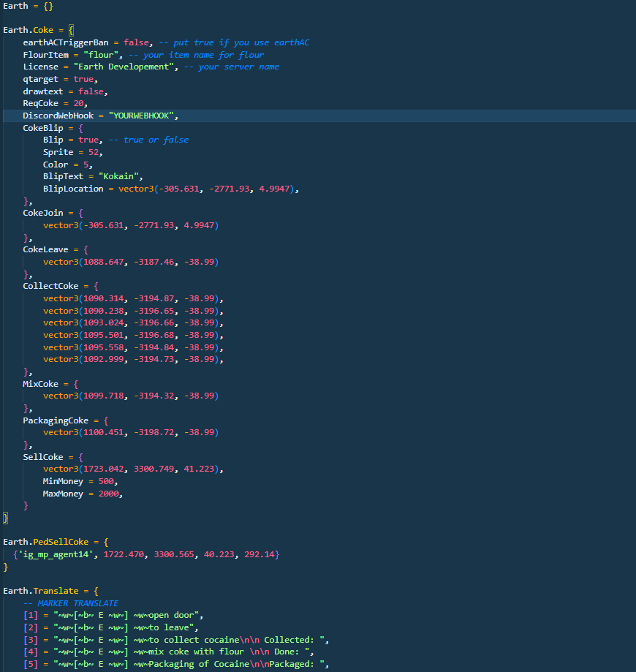Click the PackagingCoke key name
Image resolution: width=636 pixels, height=672 pixels.
pyautogui.click(x=56, y=421)
